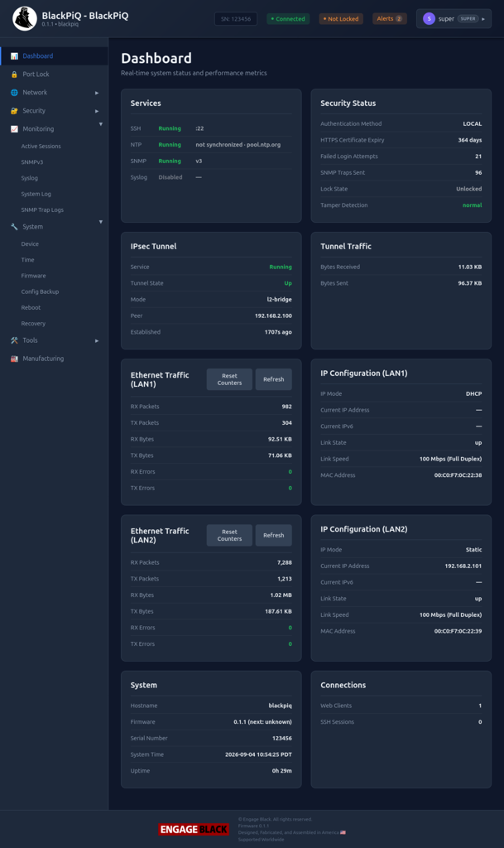This screenshot has height=848, width=504.
Task: Open Active Sessions page
Action: click(x=41, y=146)
